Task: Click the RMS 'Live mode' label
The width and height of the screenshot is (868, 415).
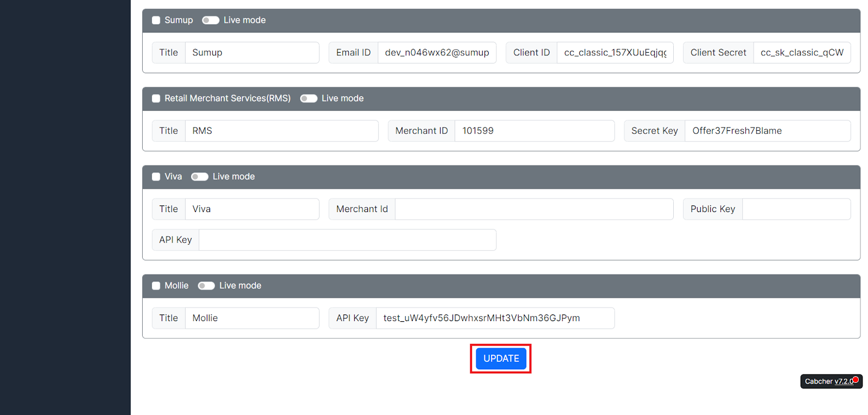Action: click(x=342, y=98)
